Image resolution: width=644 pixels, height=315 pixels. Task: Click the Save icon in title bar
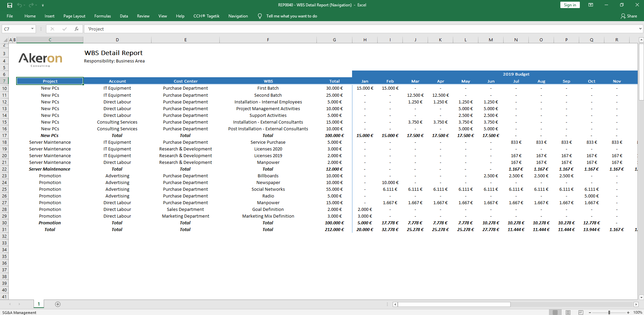10,5
